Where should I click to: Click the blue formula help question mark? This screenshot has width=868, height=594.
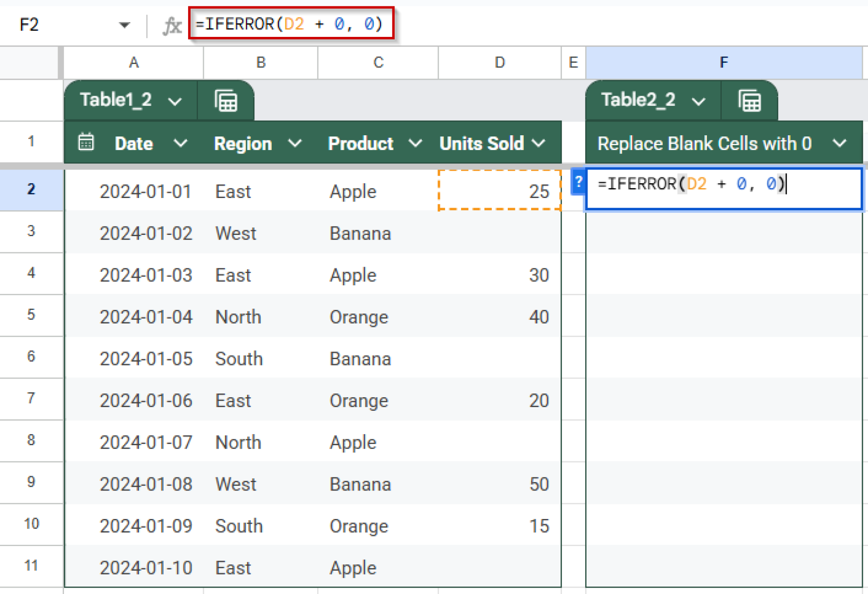pos(578,182)
